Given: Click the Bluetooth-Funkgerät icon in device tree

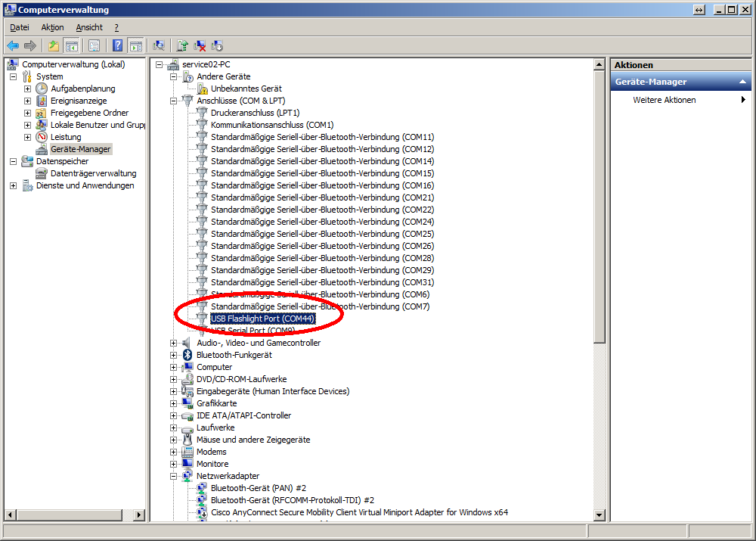Looking at the screenshot, I should point(187,355).
